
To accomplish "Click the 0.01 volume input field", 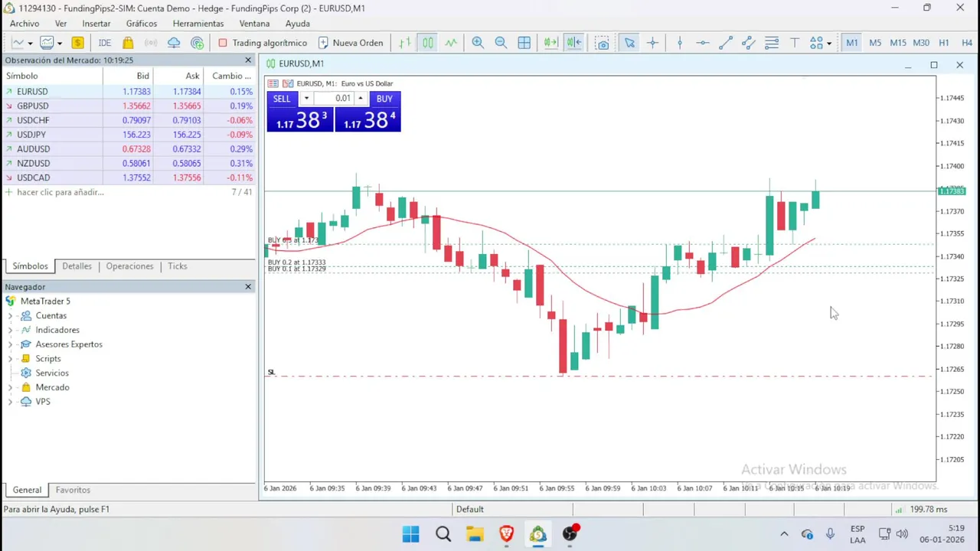I will click(x=334, y=99).
